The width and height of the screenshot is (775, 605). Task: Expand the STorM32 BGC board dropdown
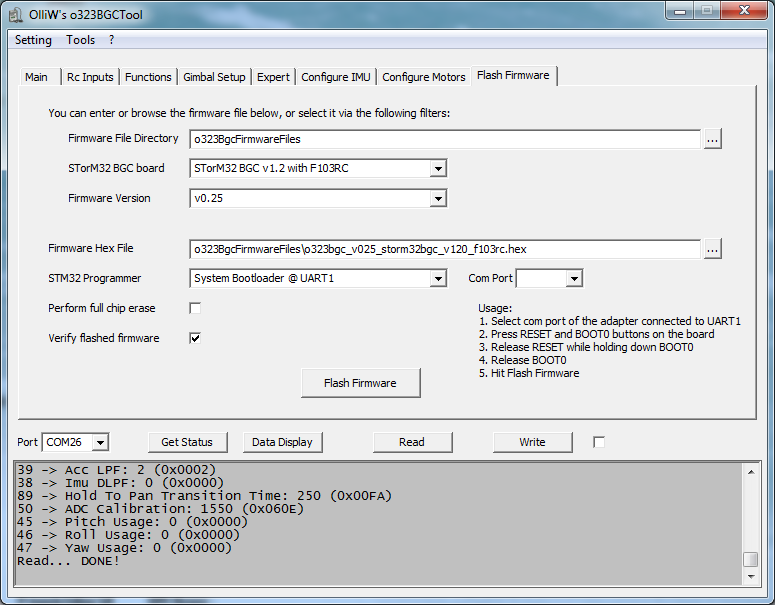[x=437, y=169]
